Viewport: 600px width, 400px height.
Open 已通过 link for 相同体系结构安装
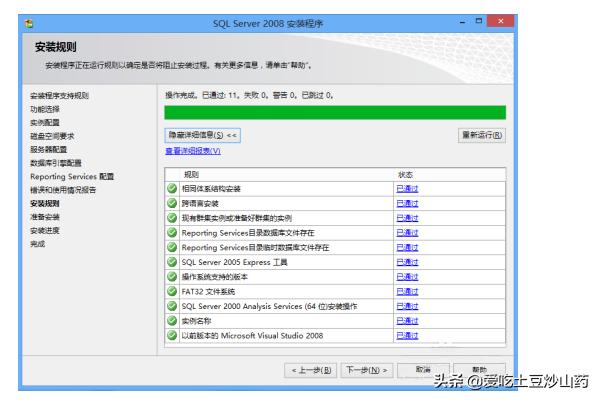point(407,189)
